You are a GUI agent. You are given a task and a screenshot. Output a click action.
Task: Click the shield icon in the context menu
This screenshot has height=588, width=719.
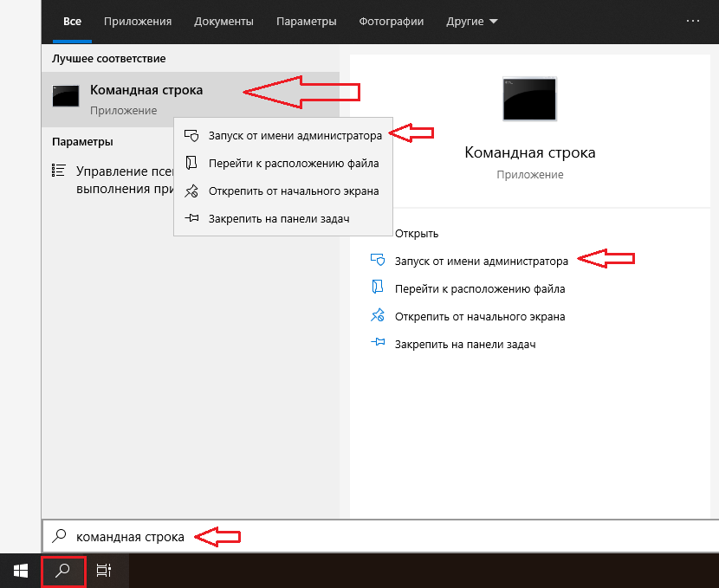click(x=191, y=136)
